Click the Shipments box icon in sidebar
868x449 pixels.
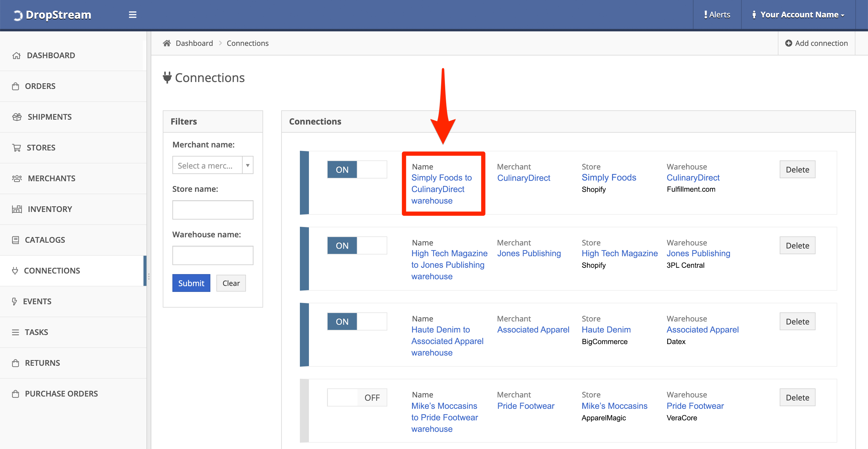[17, 117]
